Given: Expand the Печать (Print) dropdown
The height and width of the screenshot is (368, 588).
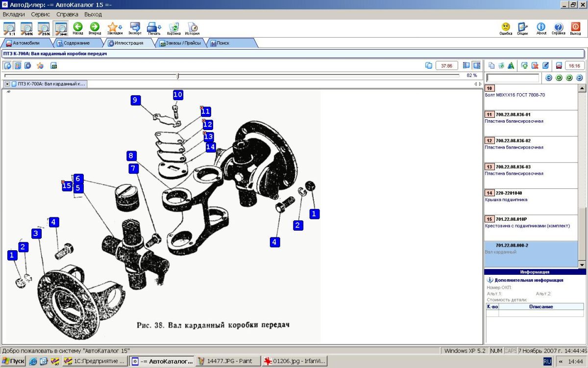Looking at the screenshot, I should (159, 27).
